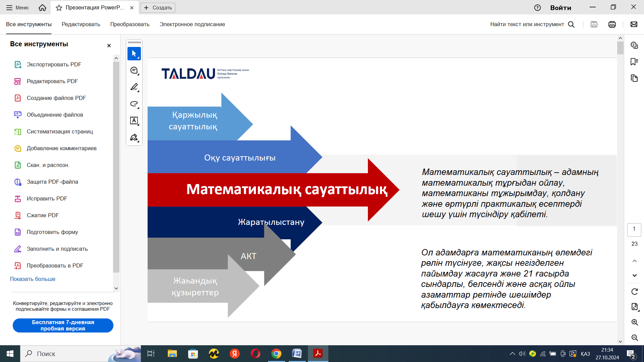
Task: Expand list with Показать больше
Action: pos(33,279)
